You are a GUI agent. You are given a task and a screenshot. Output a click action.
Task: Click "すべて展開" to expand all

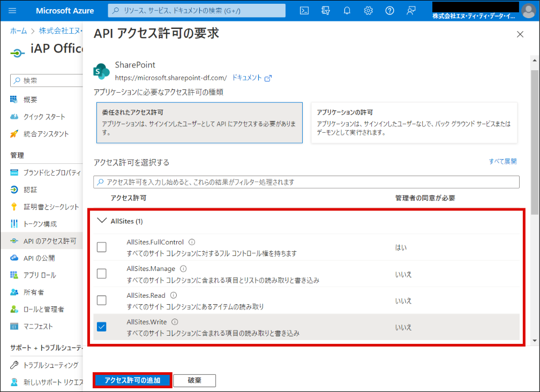(502, 161)
